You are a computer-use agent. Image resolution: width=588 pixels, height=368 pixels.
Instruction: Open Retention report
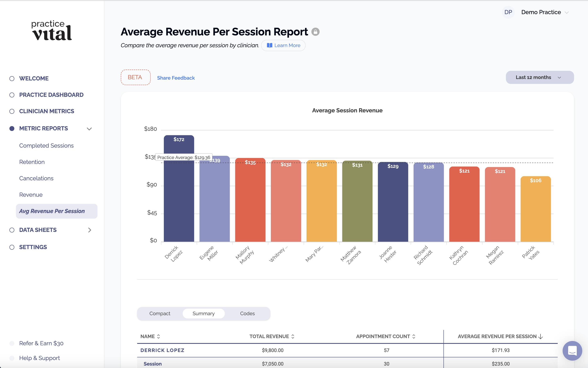[32, 162]
